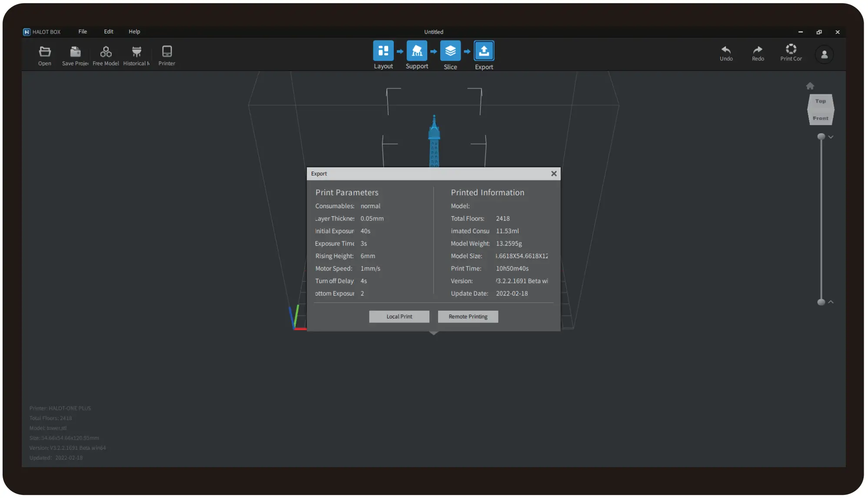Open the Print Controller
The width and height of the screenshot is (868, 498).
click(791, 52)
